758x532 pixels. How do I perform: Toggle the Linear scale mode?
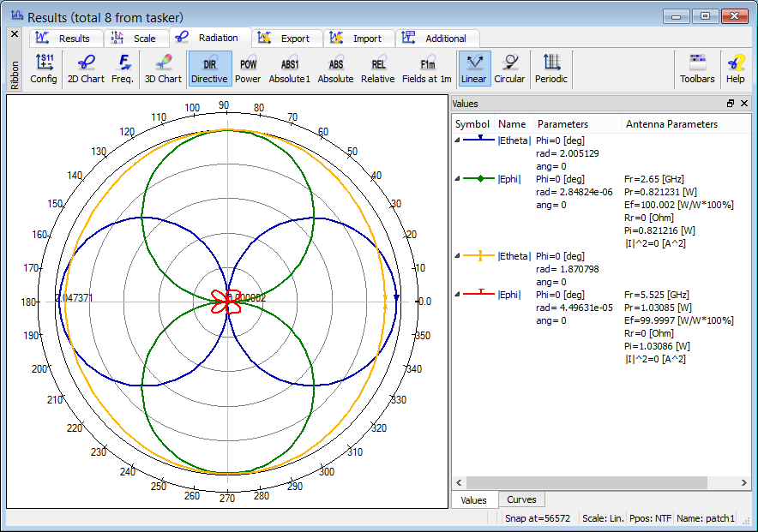[x=473, y=69]
